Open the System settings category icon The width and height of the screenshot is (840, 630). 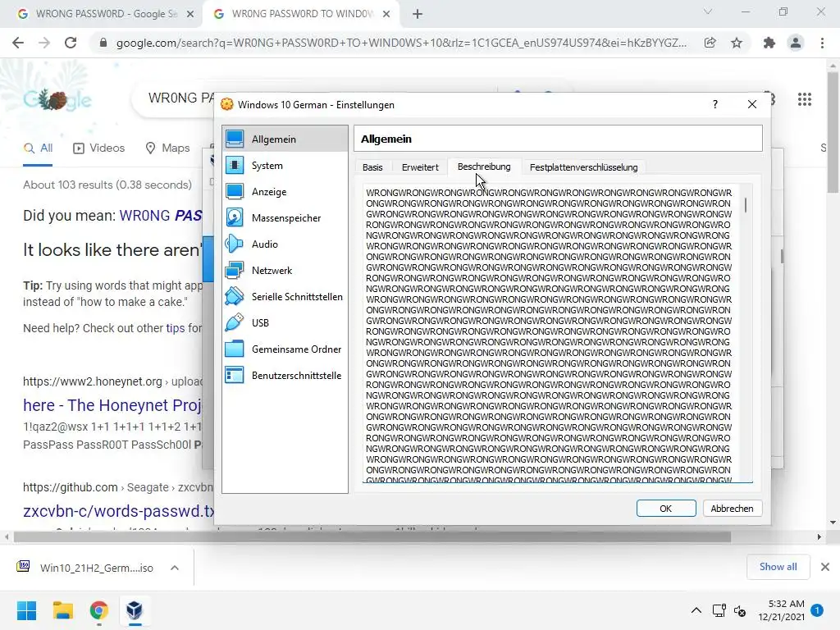(x=235, y=165)
